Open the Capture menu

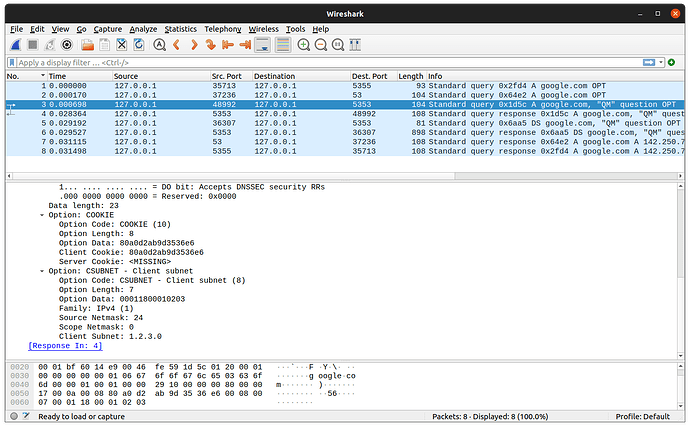pos(107,29)
